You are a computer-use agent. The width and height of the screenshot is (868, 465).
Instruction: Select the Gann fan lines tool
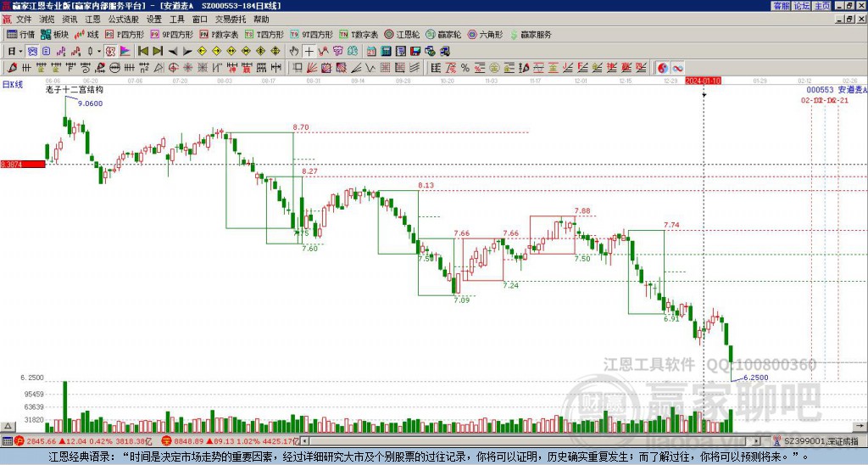tap(312, 68)
